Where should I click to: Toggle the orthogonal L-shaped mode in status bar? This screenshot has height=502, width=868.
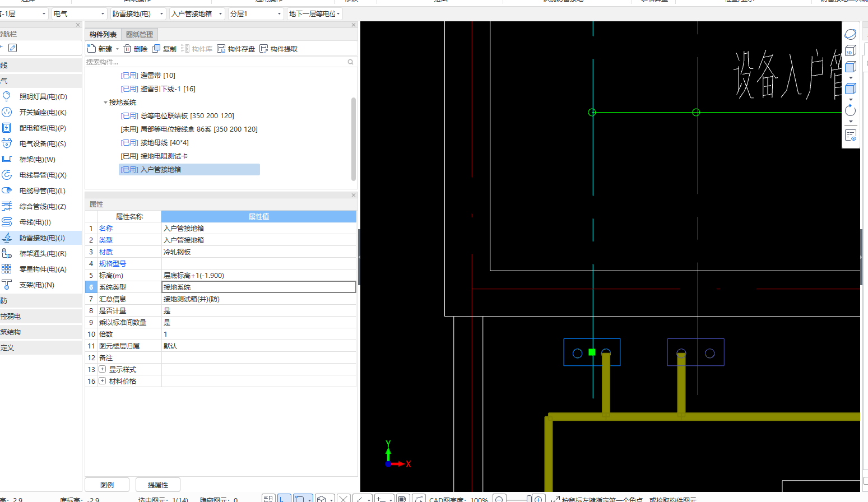point(285,499)
